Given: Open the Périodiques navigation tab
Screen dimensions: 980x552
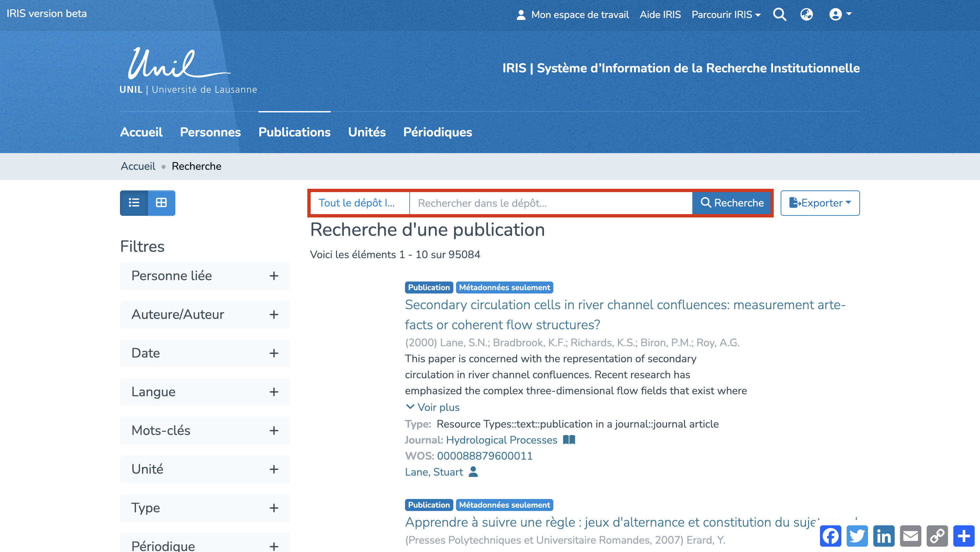Looking at the screenshot, I should [437, 132].
